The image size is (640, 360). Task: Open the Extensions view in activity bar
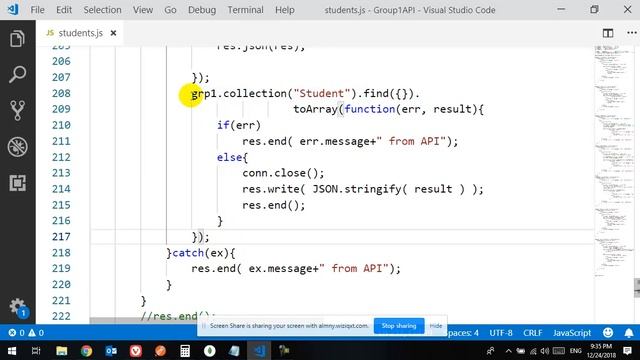(17, 183)
